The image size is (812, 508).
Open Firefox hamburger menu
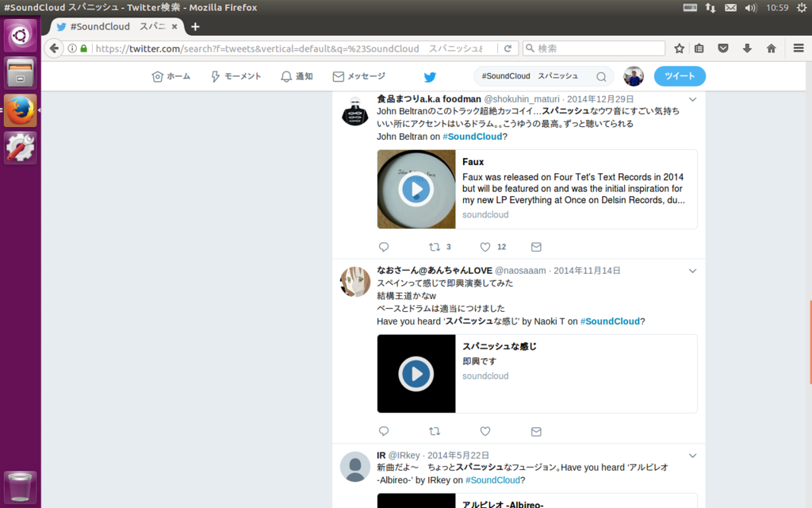(x=798, y=48)
